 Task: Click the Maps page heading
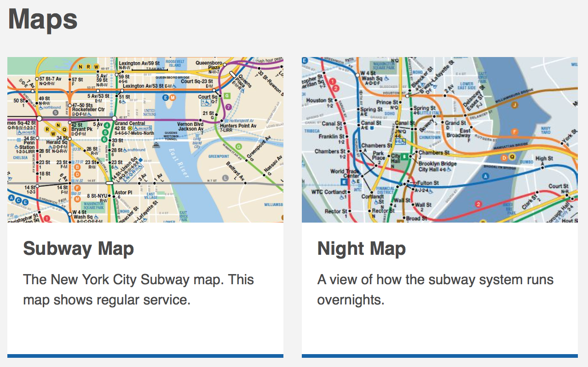[43, 19]
